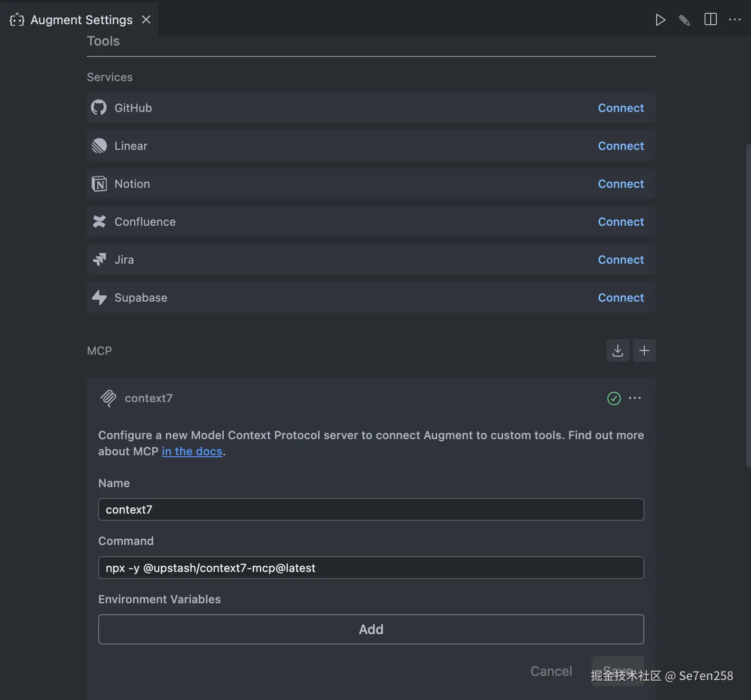751x700 pixels.
Task: Click the Command input field
Action: (x=371, y=568)
